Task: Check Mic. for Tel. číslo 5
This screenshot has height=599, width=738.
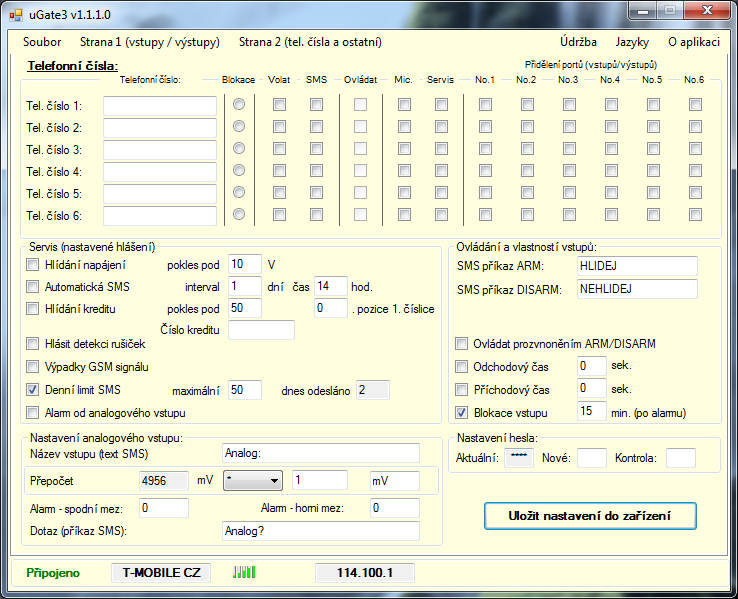Action: pos(404,192)
